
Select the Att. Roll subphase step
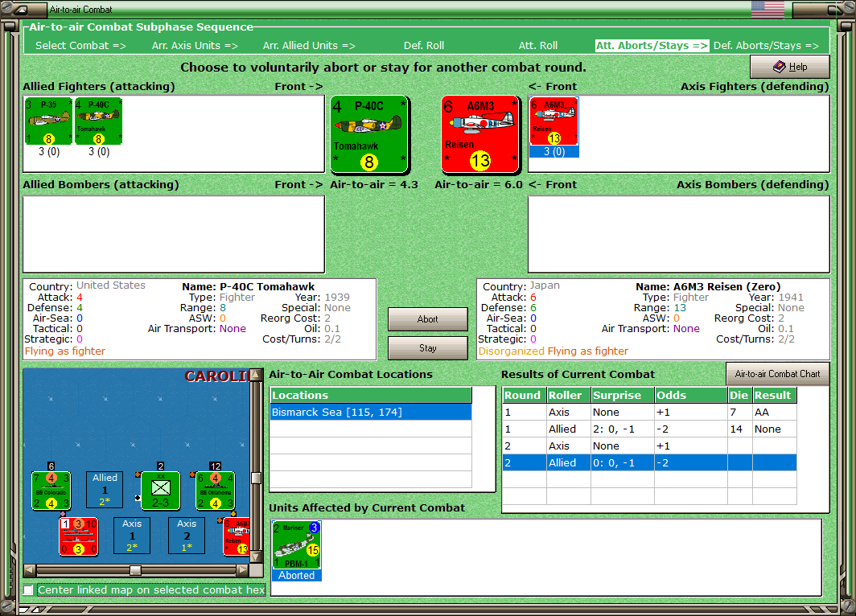point(537,46)
